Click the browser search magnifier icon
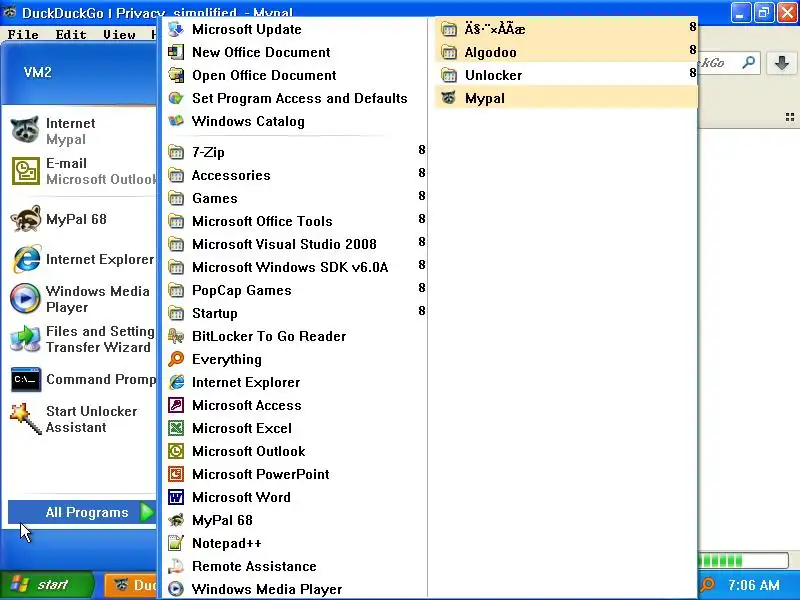The height and width of the screenshot is (600, 800). pos(748,63)
